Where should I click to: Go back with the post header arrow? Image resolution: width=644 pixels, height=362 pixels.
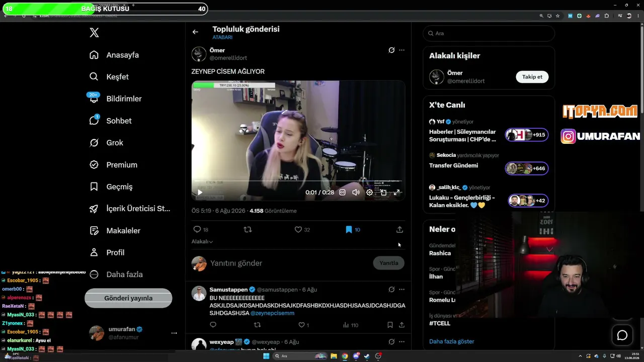(x=195, y=32)
